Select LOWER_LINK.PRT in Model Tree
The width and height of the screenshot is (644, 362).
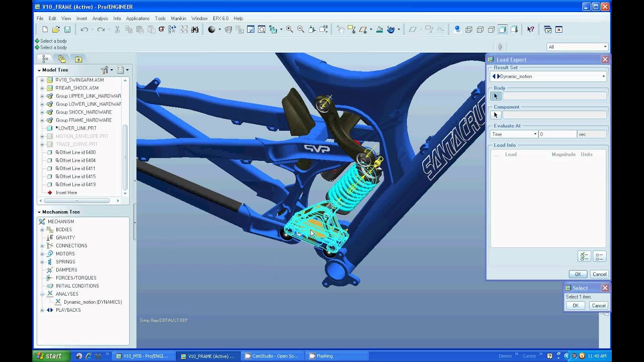pos(75,128)
